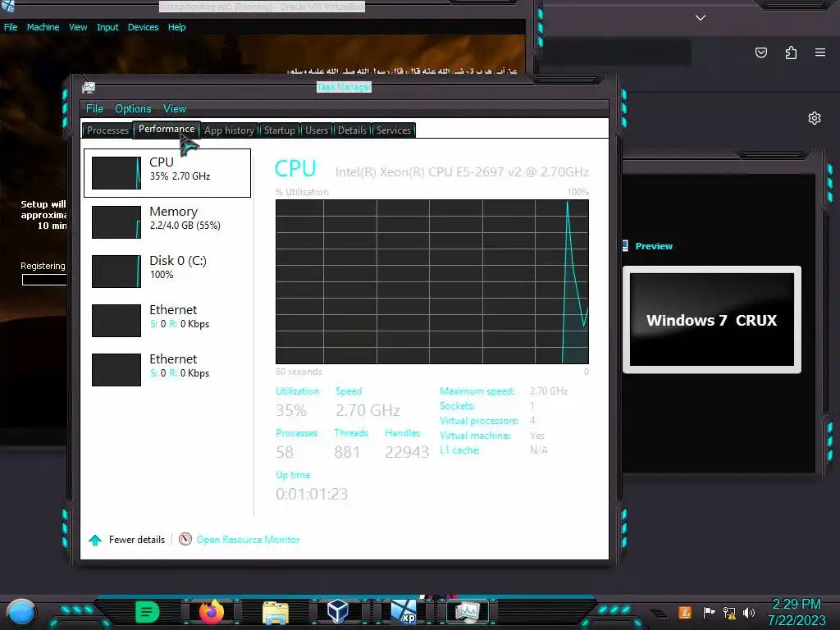Open Firefox from the taskbar
Screen dimensions: 840x630
point(212,611)
